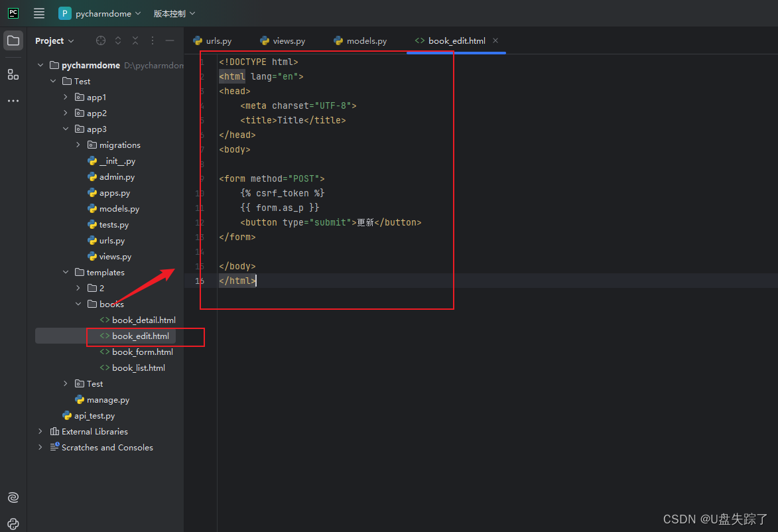Open the Project panel options kebab menu
Image resolution: width=778 pixels, height=532 pixels.
pyautogui.click(x=151, y=40)
